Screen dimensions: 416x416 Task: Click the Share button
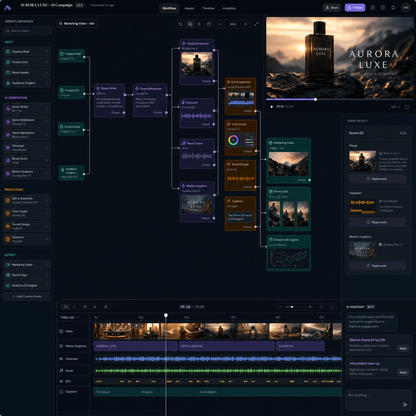coord(332,7)
